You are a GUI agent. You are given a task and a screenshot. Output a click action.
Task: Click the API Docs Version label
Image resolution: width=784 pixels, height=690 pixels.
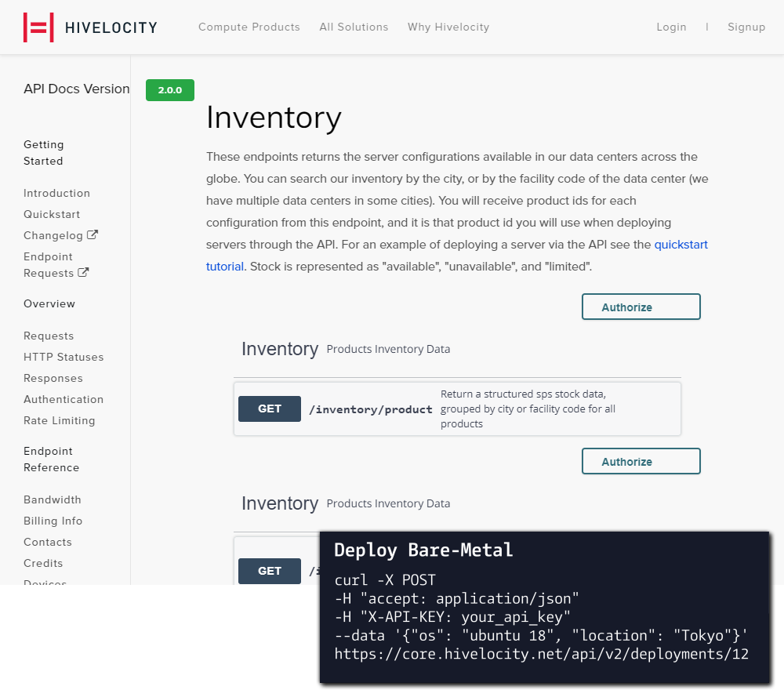[77, 89]
